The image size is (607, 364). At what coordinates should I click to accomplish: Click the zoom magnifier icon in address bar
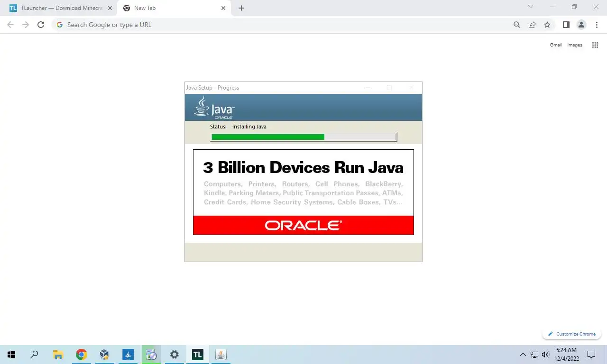pyautogui.click(x=517, y=25)
